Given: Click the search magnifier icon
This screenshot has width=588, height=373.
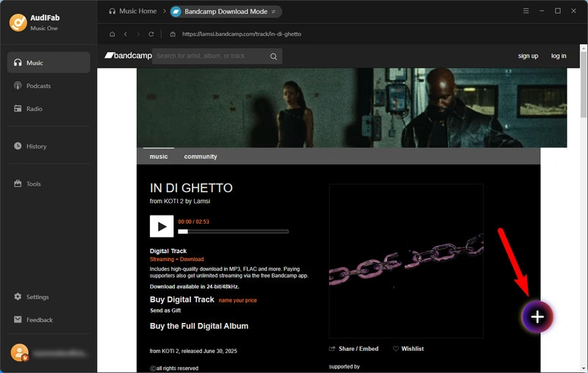Looking at the screenshot, I should pos(273,57).
